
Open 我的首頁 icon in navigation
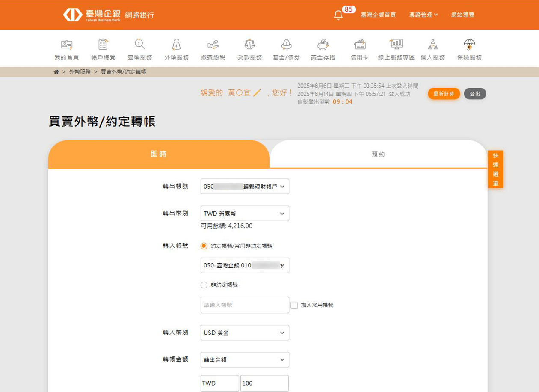[x=66, y=44]
